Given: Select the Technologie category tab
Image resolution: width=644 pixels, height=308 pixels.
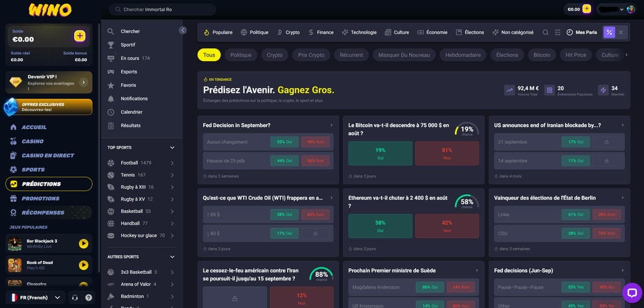Looking at the screenshot, I should (359, 32).
